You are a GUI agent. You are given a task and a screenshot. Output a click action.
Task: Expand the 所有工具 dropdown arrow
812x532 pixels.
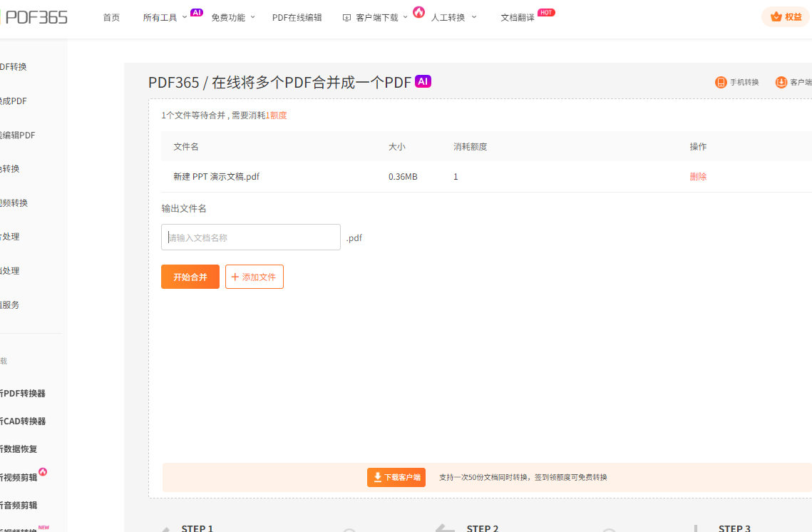tap(185, 17)
